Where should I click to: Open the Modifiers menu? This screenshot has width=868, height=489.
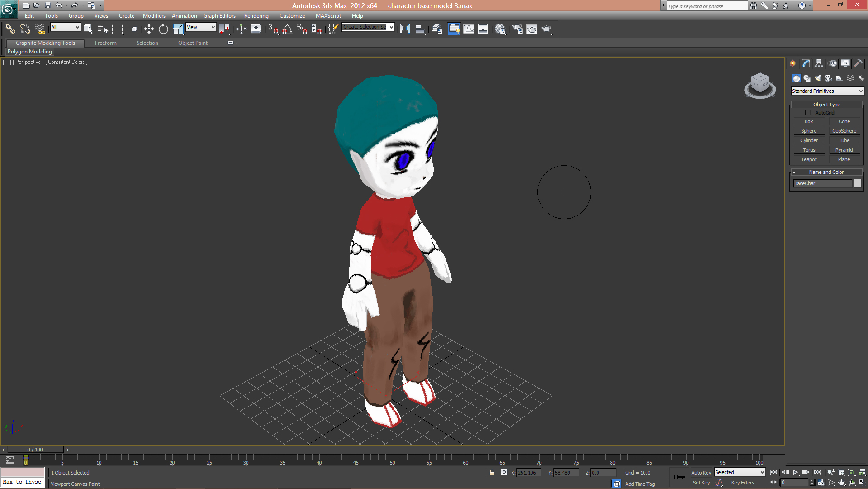click(154, 16)
